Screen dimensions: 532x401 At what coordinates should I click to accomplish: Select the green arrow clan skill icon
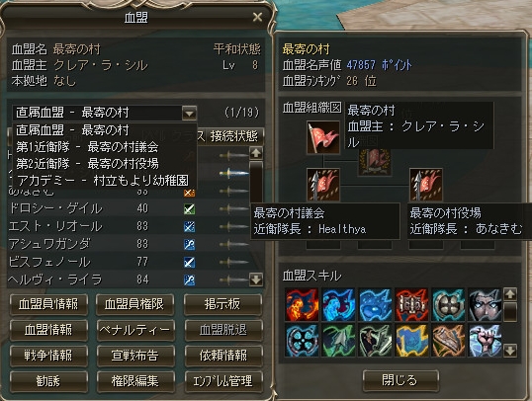coord(338,341)
